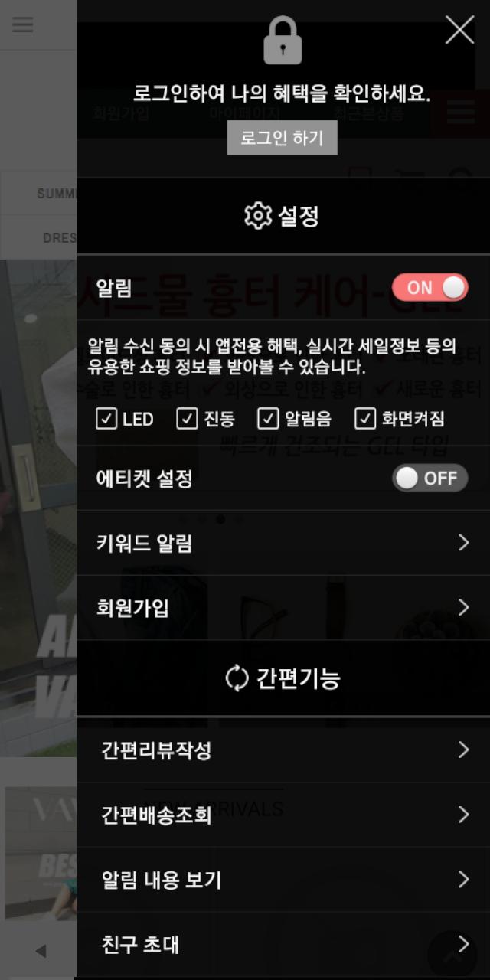Uncheck the 알림음 checkbox
Image resolution: width=490 pixels, height=980 pixels.
tap(267, 419)
